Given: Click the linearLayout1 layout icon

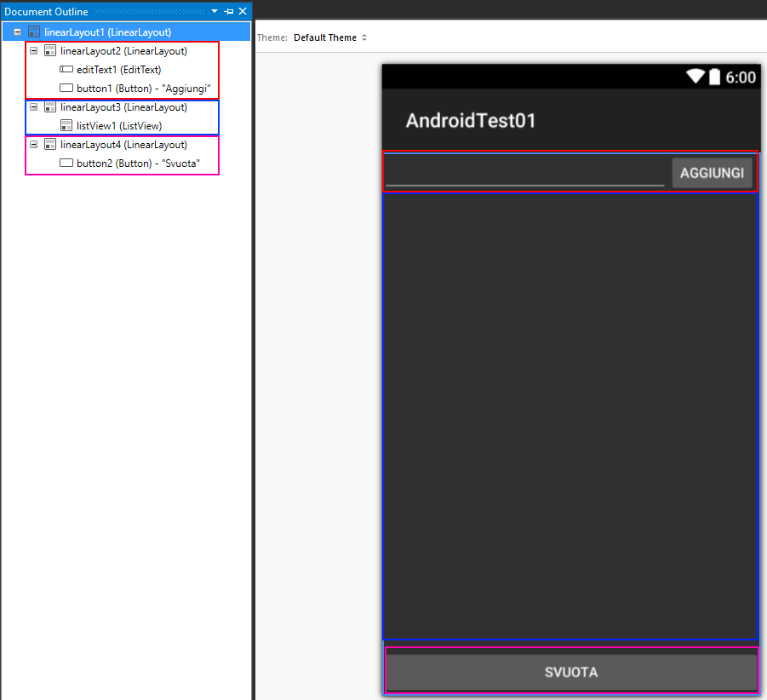Looking at the screenshot, I should click(34, 32).
